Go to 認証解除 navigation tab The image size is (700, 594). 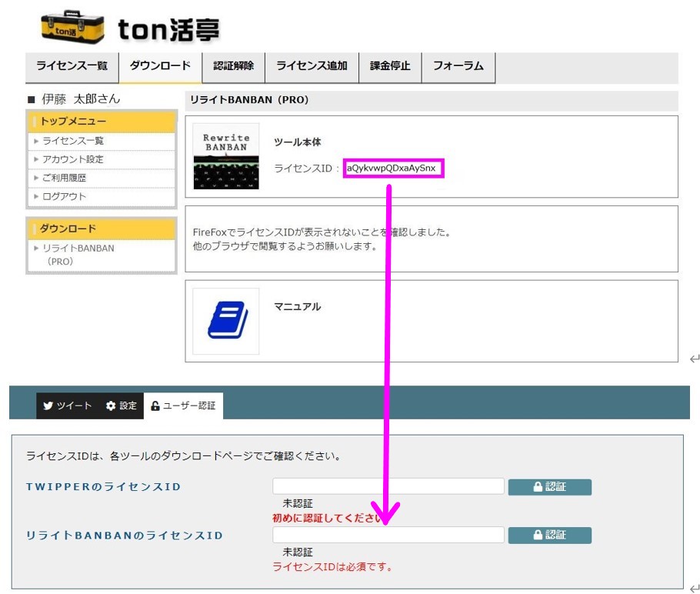click(233, 66)
